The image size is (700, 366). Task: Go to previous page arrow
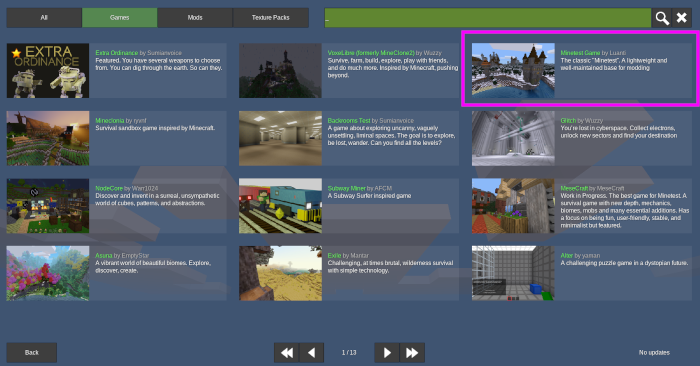point(312,353)
